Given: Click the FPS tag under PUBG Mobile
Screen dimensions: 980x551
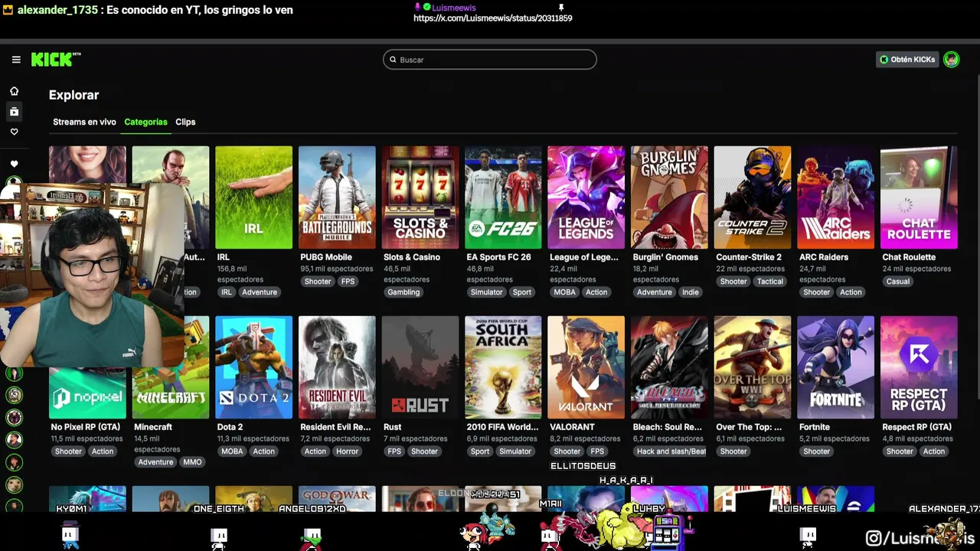Looking at the screenshot, I should point(348,282).
